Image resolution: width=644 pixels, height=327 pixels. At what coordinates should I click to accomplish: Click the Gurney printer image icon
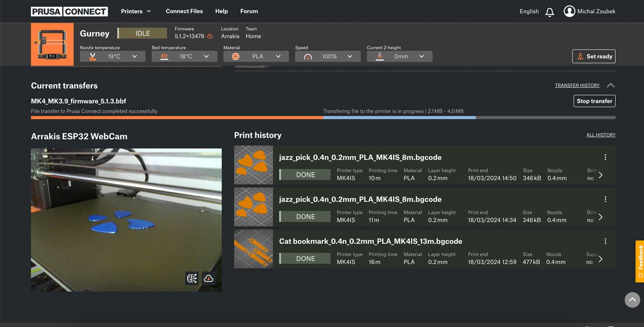(x=52, y=45)
